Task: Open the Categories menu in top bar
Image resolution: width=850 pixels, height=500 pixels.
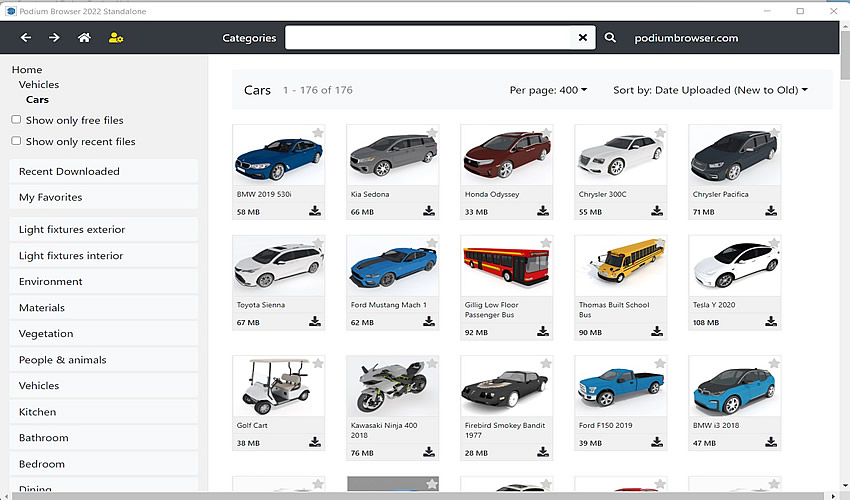Action: pos(249,38)
